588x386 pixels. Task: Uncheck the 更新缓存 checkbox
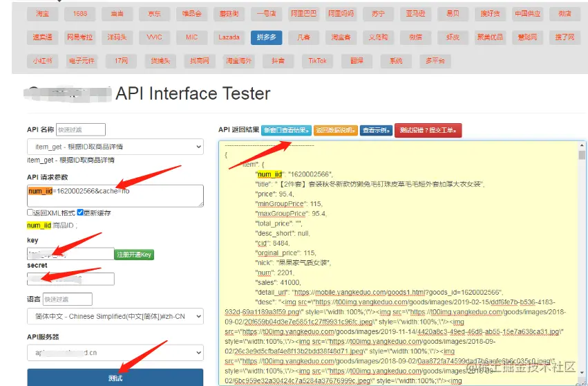click(80, 212)
